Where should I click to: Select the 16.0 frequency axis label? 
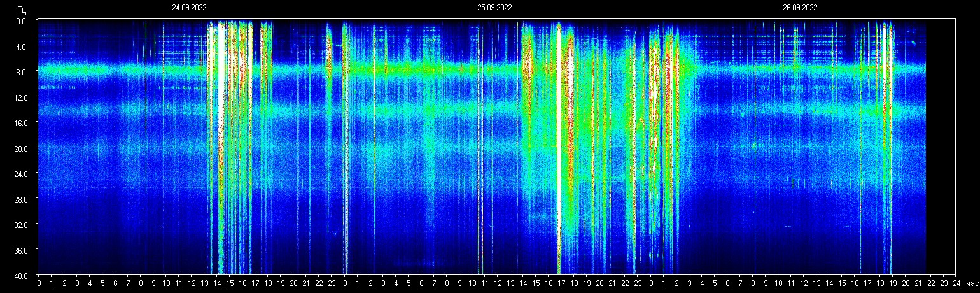point(20,123)
